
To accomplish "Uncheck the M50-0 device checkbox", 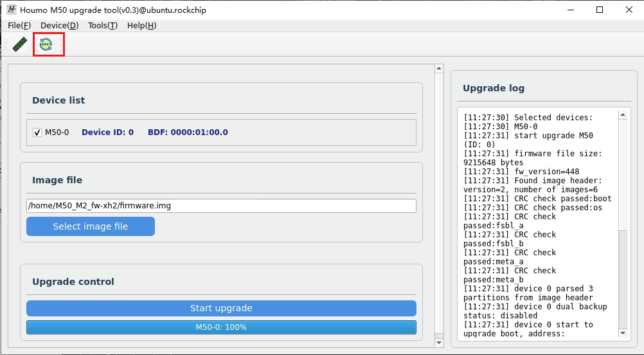I will (x=37, y=132).
